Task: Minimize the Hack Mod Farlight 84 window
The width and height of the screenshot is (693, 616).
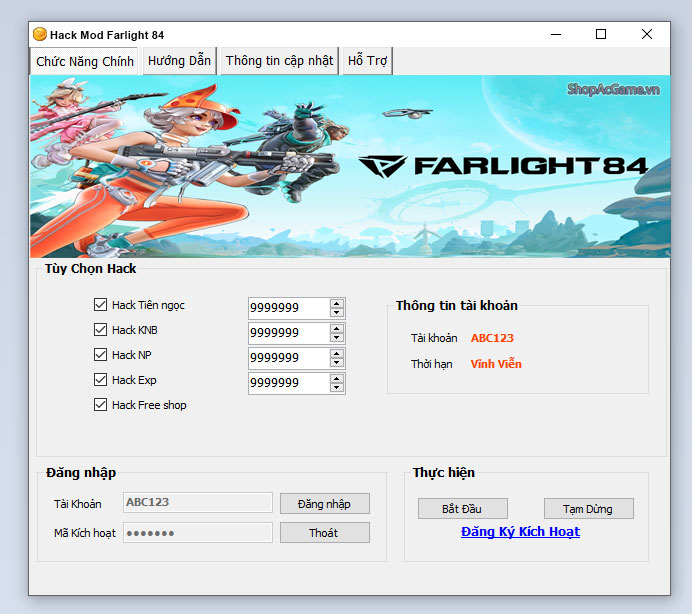Action: pos(556,34)
